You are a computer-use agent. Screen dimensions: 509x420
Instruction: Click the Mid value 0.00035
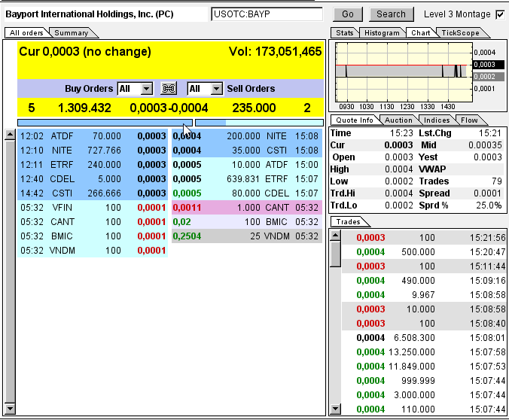[485, 145]
